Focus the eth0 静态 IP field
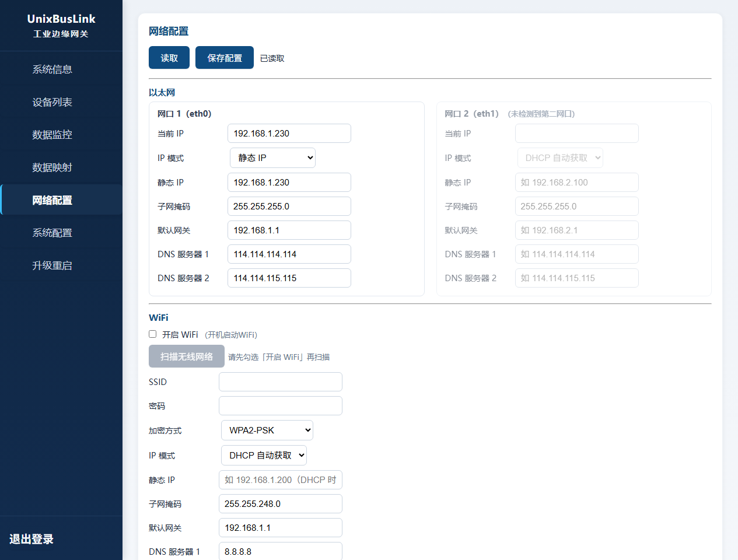This screenshot has height=560, width=738. coord(289,183)
